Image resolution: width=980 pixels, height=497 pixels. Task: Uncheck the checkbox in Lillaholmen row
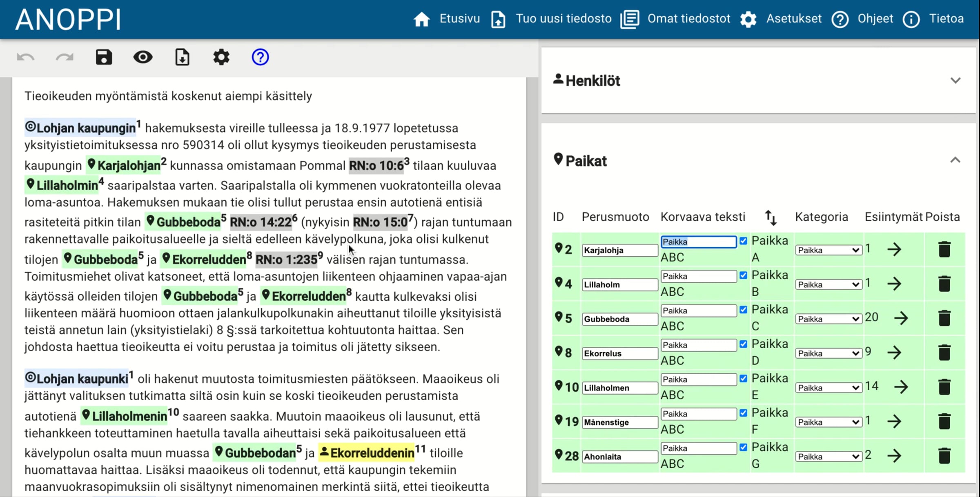743,379
